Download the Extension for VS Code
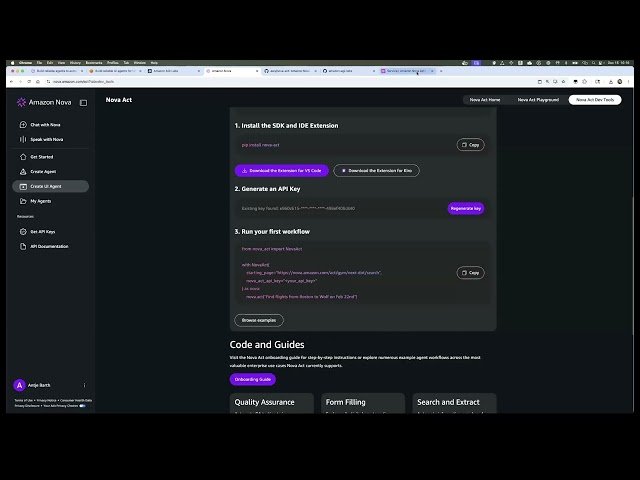The height and width of the screenshot is (480, 640). coord(281,171)
